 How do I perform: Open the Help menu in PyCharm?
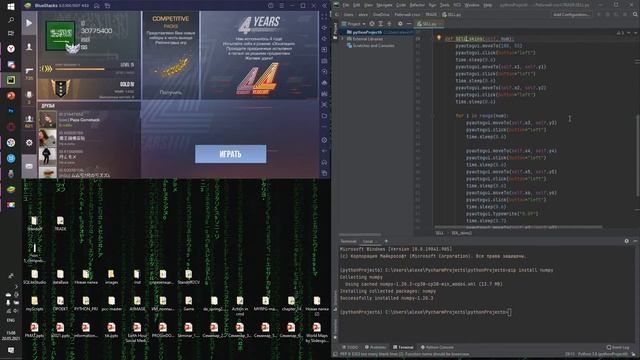(x=487, y=5)
